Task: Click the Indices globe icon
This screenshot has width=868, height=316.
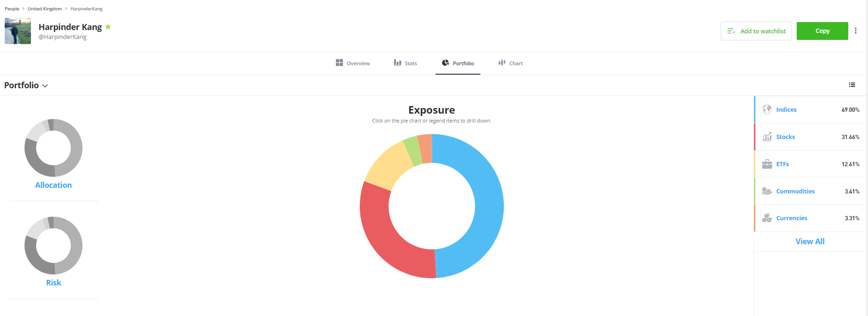Action: click(x=767, y=109)
